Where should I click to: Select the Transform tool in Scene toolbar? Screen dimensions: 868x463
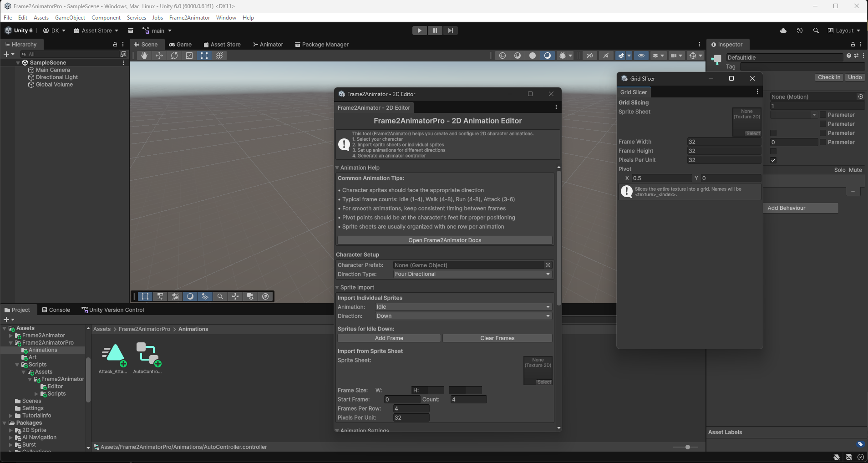[x=219, y=56]
